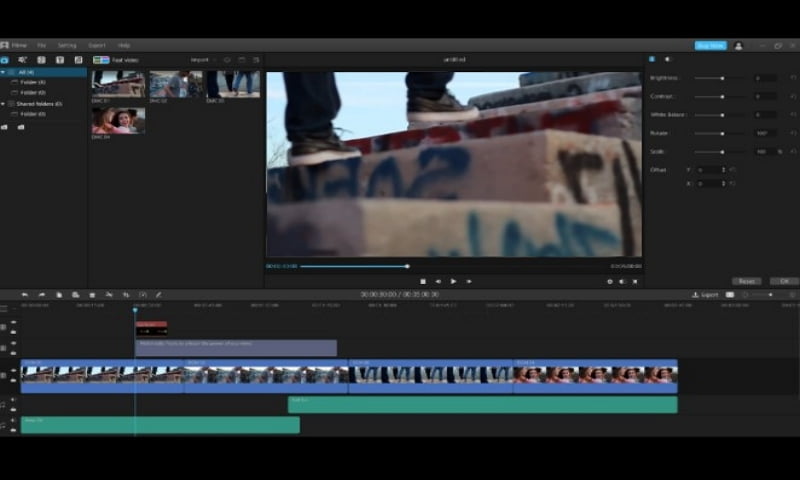800x480 pixels.
Task: Click the Reset arrow beside Brightness
Action: click(x=793, y=78)
